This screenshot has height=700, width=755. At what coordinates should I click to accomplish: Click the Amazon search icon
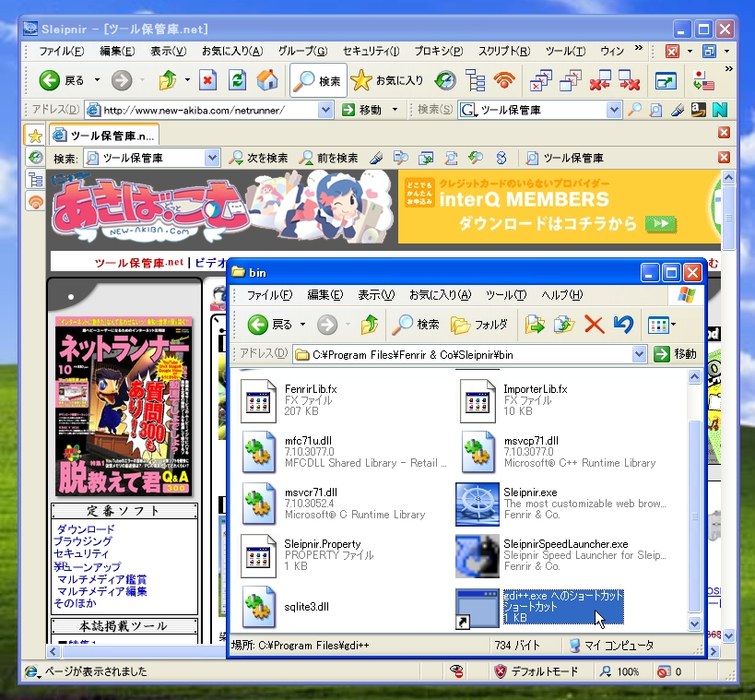698,110
